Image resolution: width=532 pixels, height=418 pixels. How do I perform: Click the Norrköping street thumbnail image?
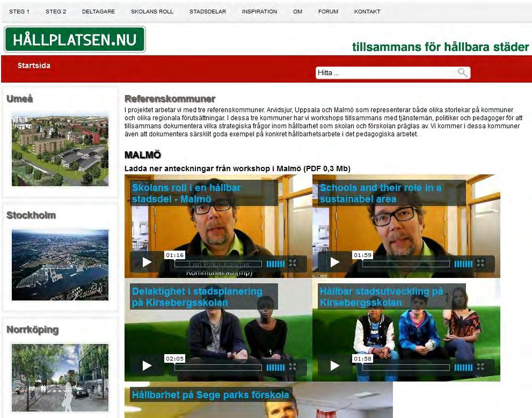pyautogui.click(x=60, y=378)
